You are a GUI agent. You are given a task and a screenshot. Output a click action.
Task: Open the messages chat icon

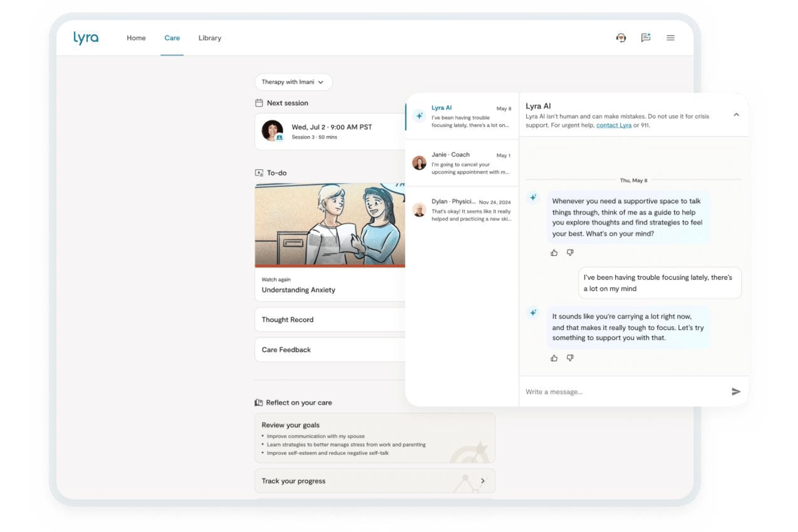pyautogui.click(x=646, y=38)
